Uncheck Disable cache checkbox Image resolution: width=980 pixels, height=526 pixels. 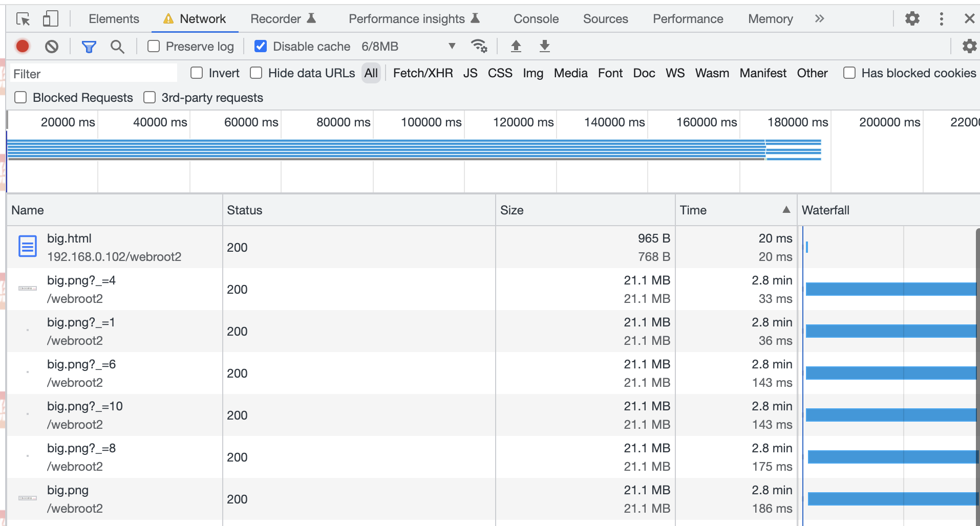coord(261,46)
